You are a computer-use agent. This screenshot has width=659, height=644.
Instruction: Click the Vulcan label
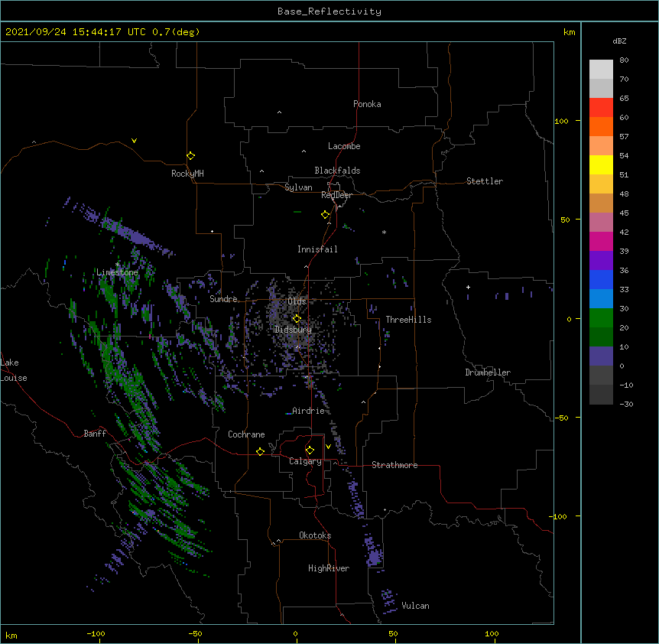415,606
